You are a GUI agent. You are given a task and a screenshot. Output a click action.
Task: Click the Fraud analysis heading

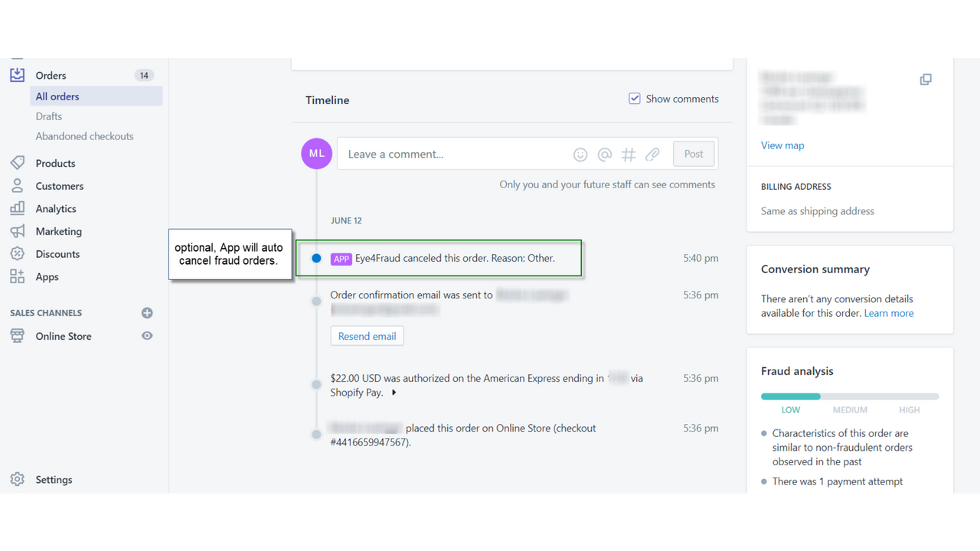(797, 371)
